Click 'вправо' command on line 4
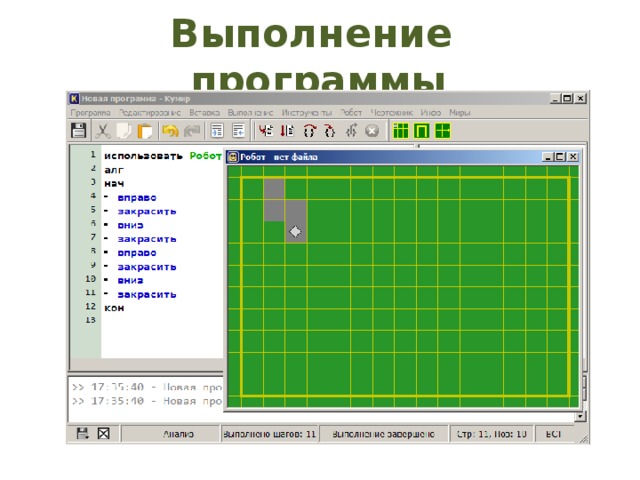 coord(137,198)
